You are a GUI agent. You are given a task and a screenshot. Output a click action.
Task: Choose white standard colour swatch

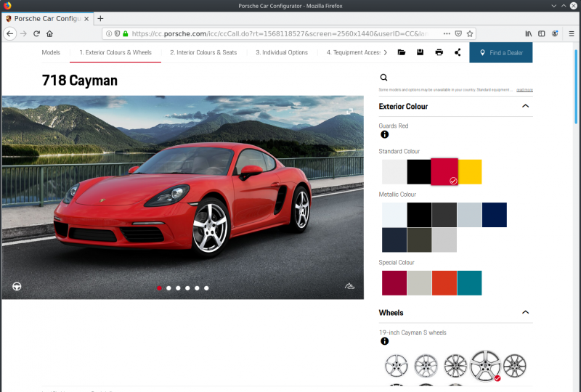[394, 172]
